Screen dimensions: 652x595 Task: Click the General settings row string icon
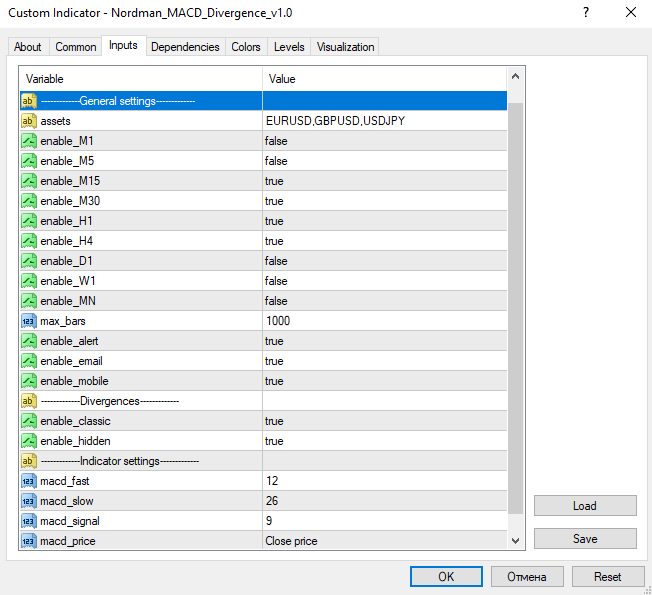click(x=29, y=101)
